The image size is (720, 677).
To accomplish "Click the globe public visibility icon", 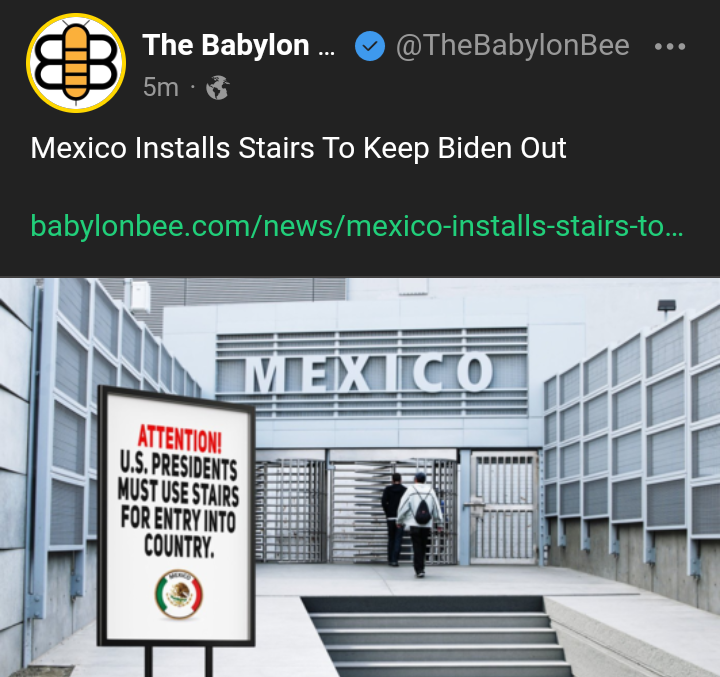I will [218, 87].
